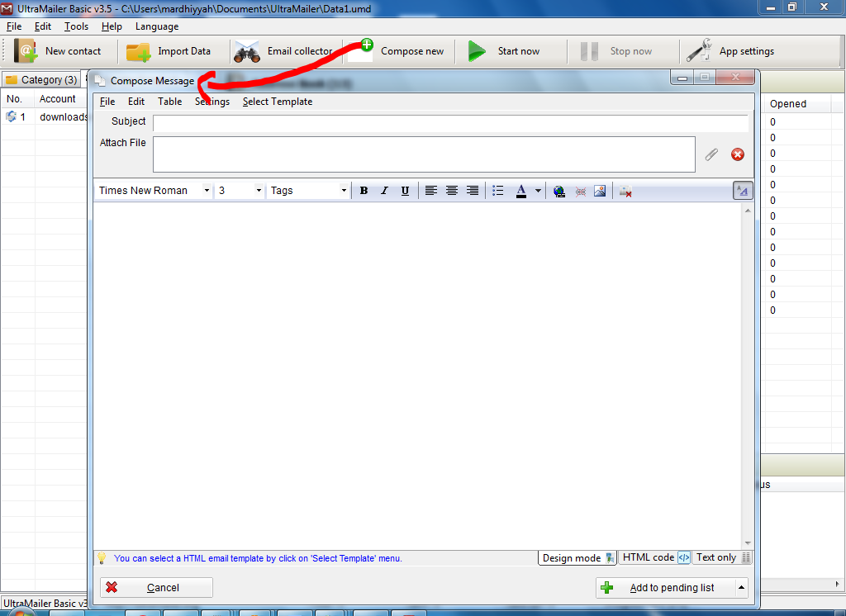The image size is (846, 616).
Task: Click inside the message body editor
Action: point(418,376)
